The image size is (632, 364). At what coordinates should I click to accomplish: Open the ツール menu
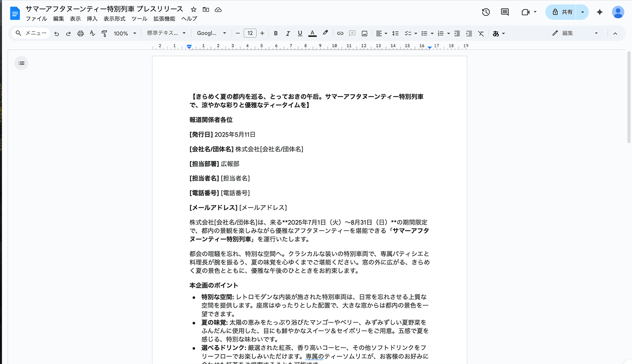pos(139,19)
